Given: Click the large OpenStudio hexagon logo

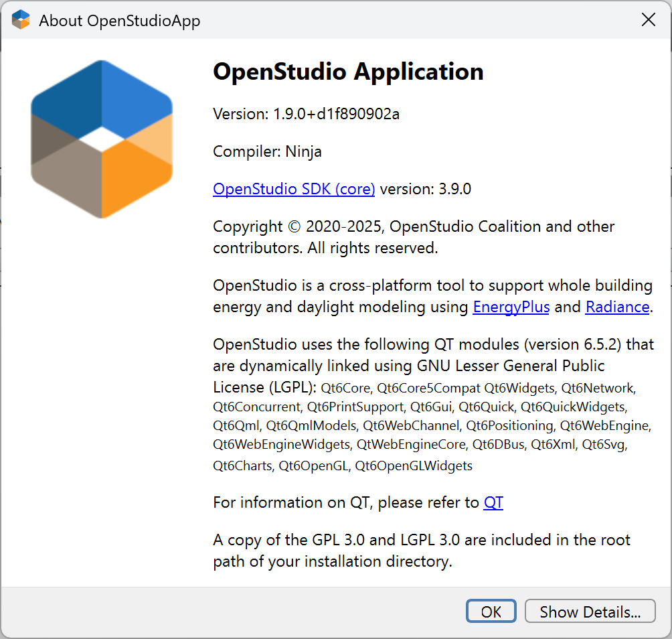Looking at the screenshot, I should pos(102,139).
